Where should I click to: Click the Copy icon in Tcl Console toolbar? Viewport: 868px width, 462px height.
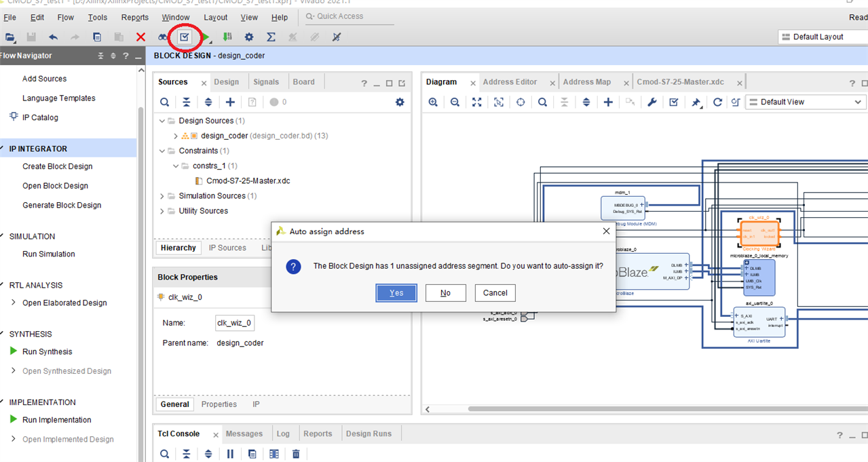point(252,454)
